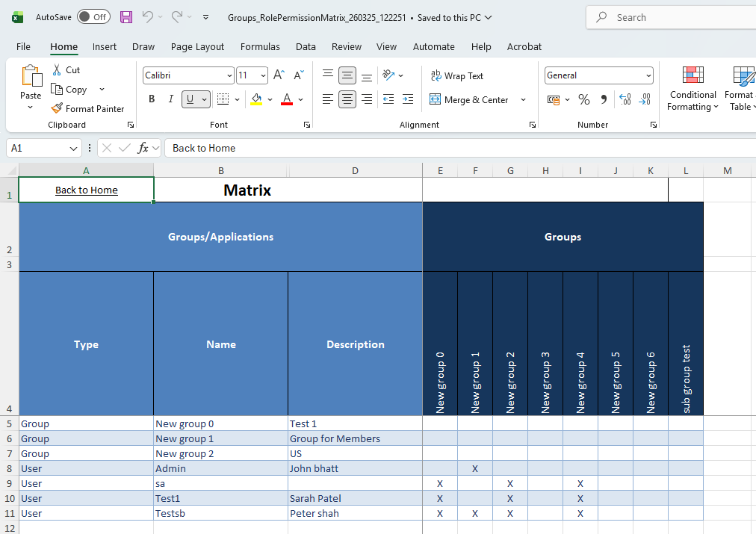Toggle Bold formatting
The image size is (756, 534).
point(152,99)
